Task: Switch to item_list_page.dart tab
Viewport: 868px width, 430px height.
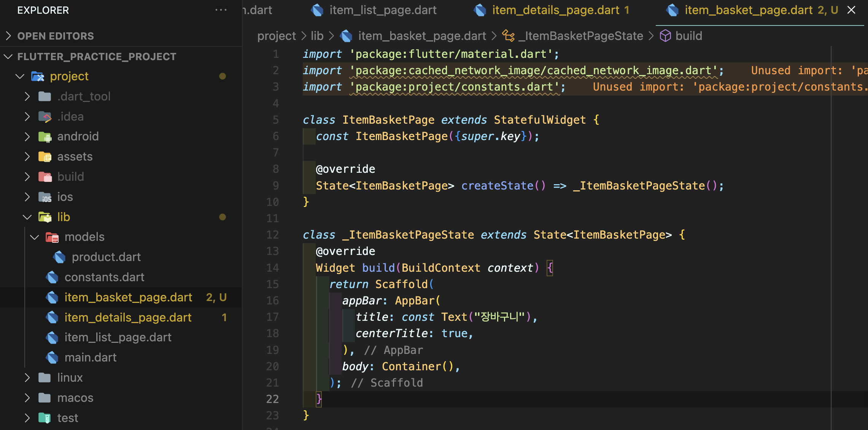Action: [383, 10]
